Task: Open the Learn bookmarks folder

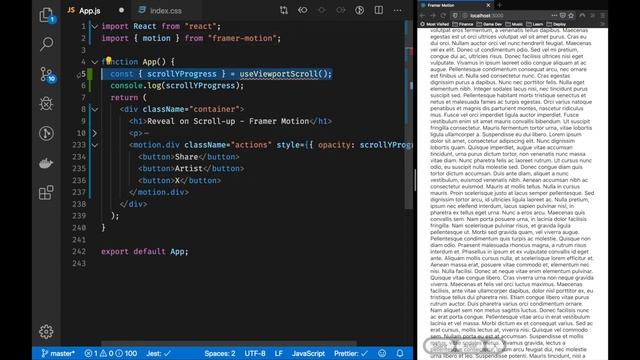Action: tap(535, 24)
